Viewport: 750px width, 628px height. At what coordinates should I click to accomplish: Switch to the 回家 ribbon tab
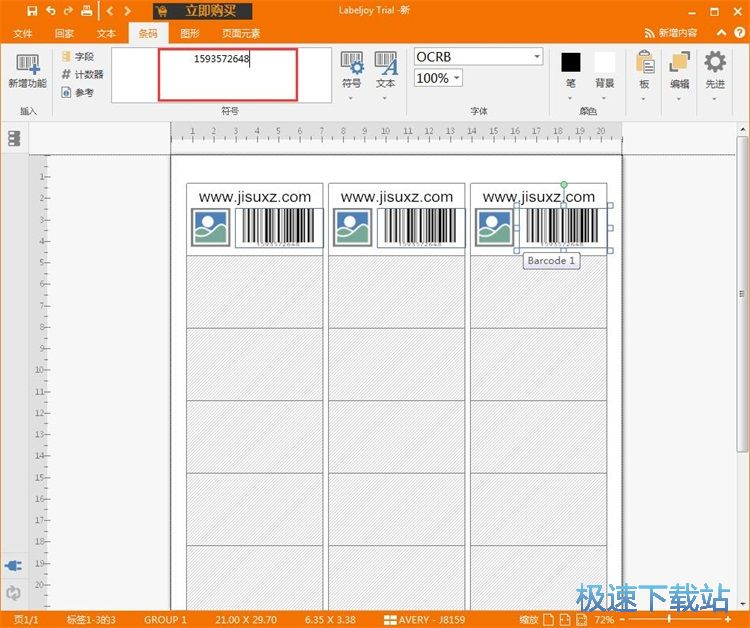tap(64, 33)
